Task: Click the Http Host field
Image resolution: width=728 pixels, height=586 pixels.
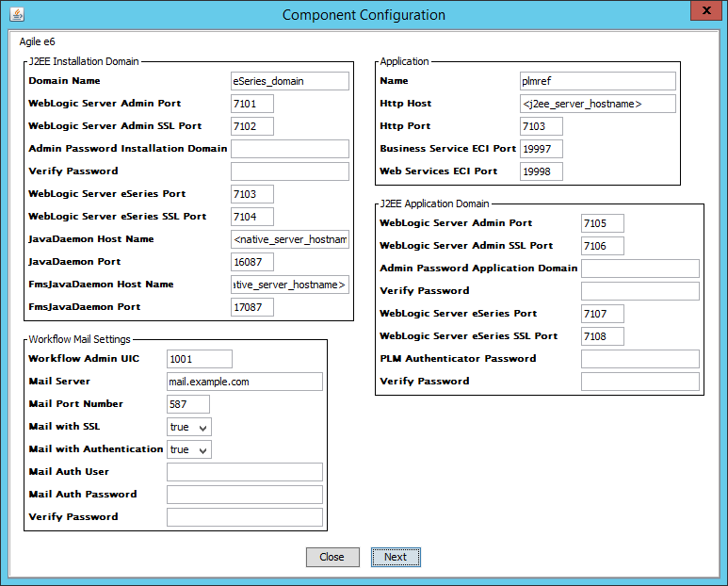Action: (x=597, y=104)
